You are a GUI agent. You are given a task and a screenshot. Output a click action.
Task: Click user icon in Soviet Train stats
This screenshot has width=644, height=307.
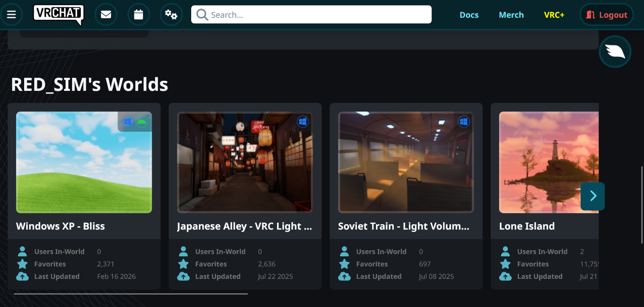pyautogui.click(x=345, y=251)
